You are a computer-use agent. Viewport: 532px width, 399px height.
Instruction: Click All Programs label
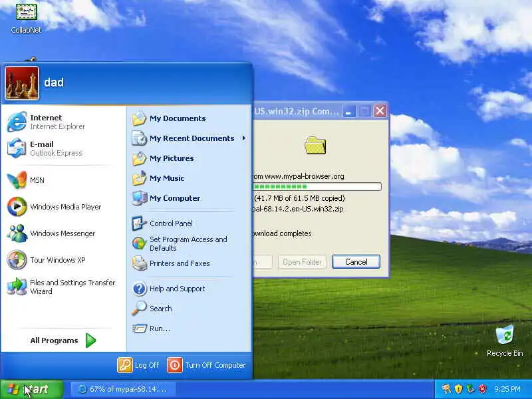coord(54,340)
